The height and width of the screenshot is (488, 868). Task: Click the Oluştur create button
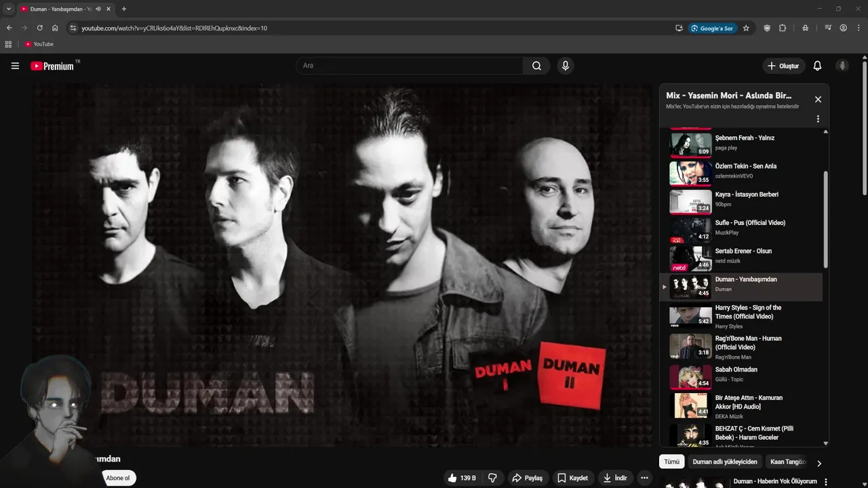coord(784,66)
